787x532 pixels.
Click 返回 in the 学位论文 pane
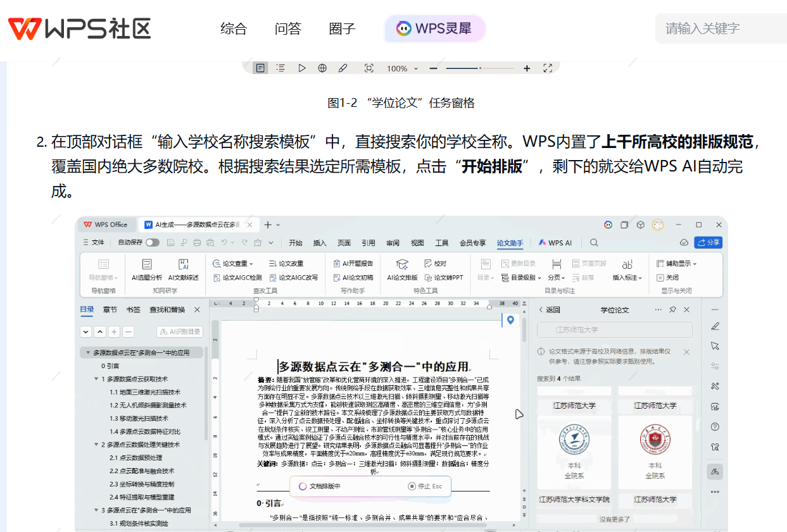tap(549, 310)
